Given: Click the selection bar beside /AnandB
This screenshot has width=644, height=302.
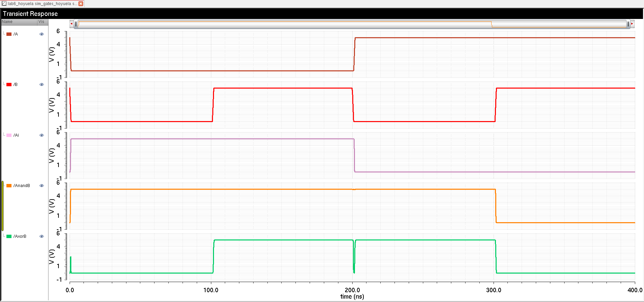Looking at the screenshot, I should pos(3,206).
